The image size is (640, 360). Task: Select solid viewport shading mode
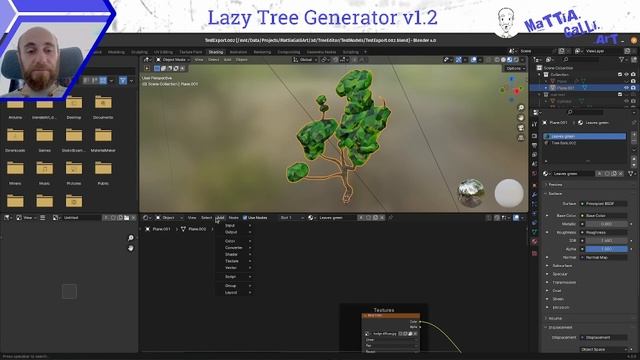click(x=503, y=60)
